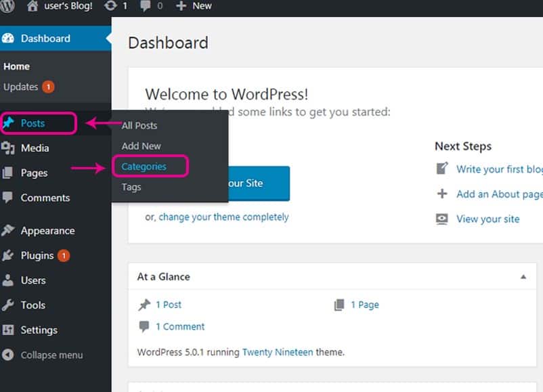Go to Home under Dashboard
543x392 pixels.
pos(17,66)
